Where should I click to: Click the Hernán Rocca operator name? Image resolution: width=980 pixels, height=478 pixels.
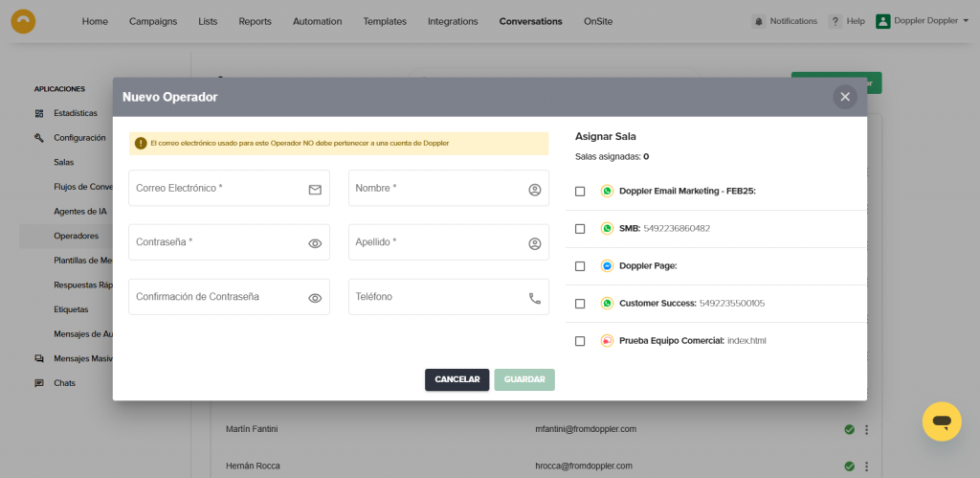pyautogui.click(x=253, y=467)
